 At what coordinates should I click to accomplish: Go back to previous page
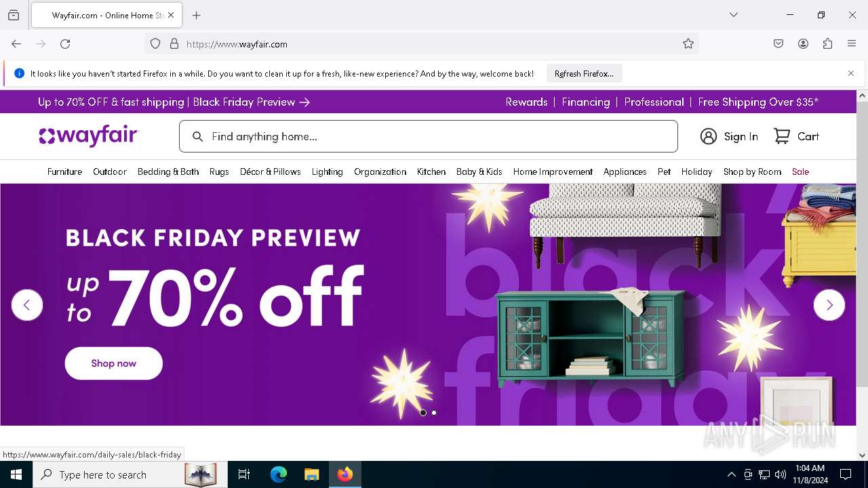click(x=16, y=44)
